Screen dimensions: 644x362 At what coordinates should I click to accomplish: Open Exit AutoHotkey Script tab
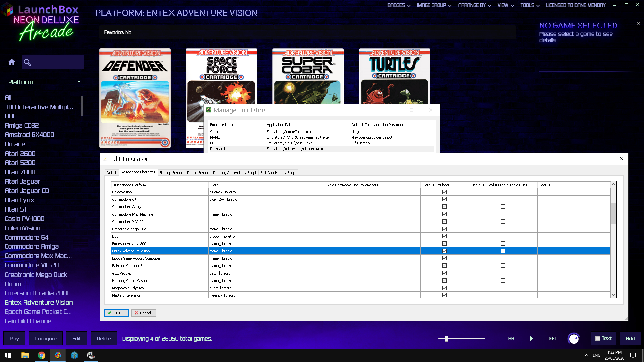click(x=278, y=173)
